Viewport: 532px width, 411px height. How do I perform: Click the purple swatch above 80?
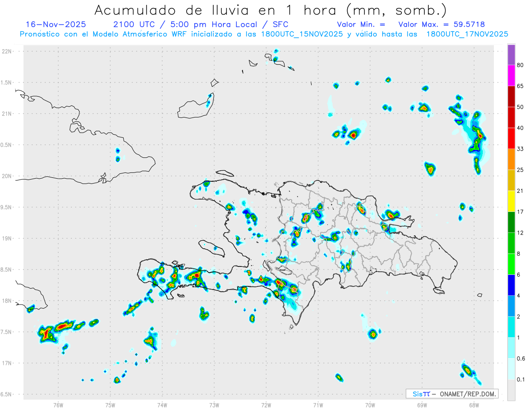click(511, 55)
